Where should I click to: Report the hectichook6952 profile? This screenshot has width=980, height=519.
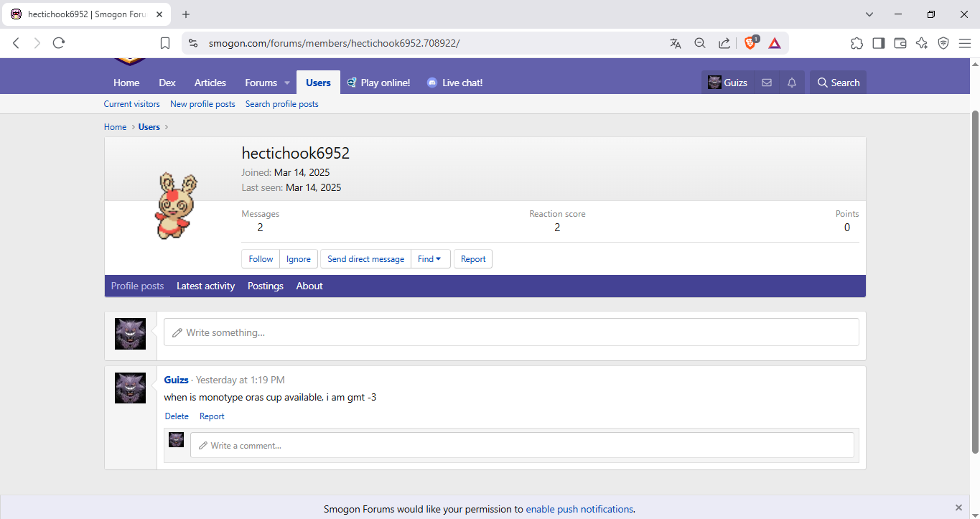coord(473,259)
